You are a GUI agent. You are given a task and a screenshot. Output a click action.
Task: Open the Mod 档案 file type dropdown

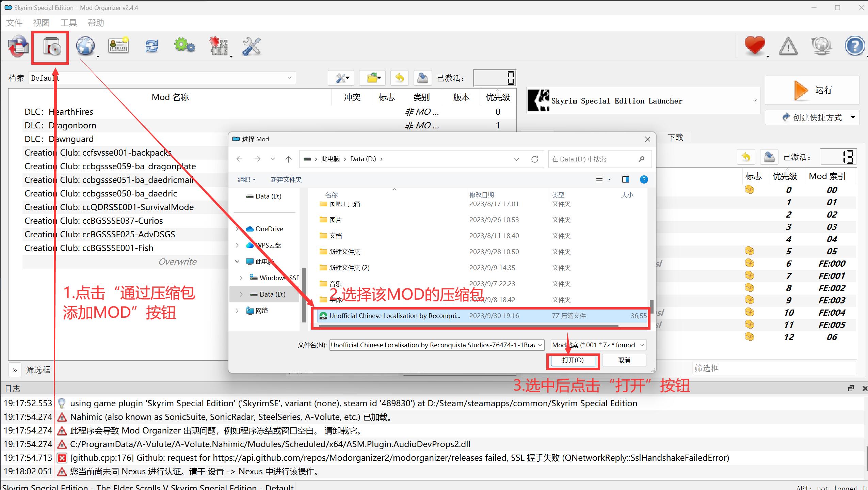coord(642,345)
